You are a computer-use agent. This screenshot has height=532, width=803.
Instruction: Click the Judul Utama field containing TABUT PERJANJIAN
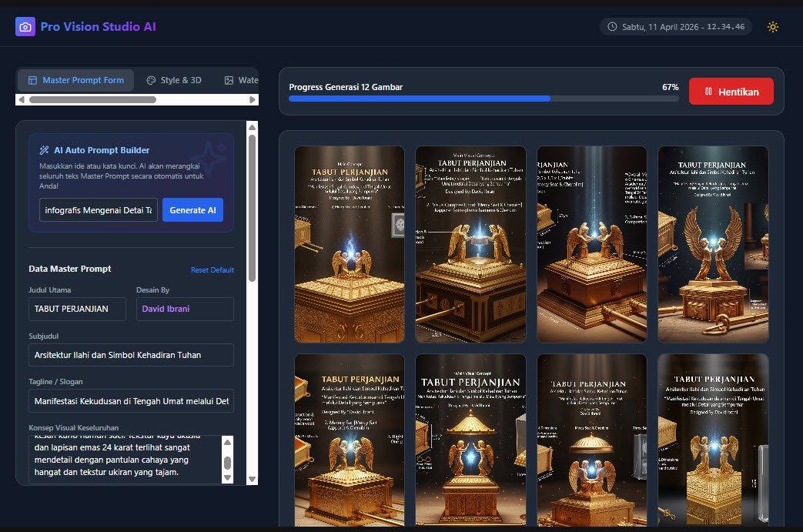click(x=77, y=309)
